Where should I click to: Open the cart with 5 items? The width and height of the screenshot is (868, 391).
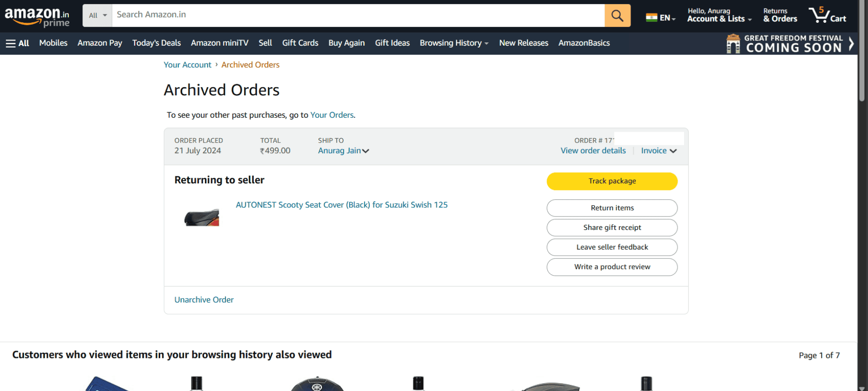(827, 15)
